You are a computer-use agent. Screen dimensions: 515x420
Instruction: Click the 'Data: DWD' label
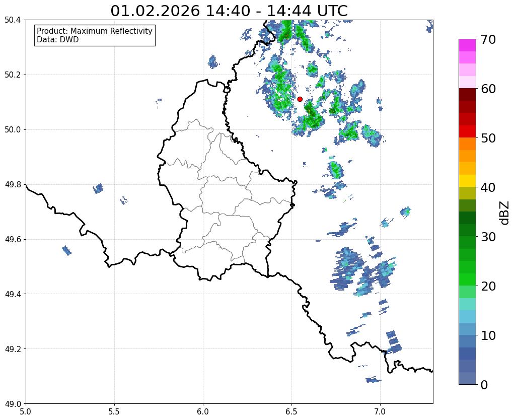click(57, 40)
